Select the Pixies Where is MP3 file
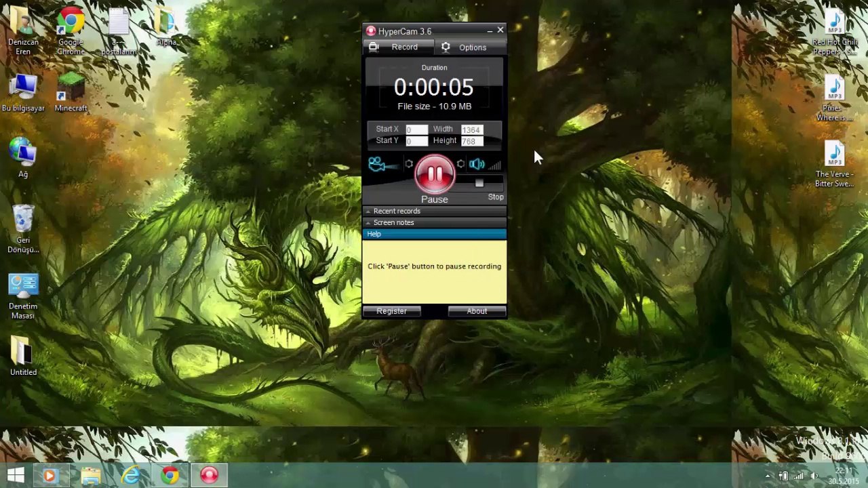Screen dimensions: 868x488 [835, 99]
